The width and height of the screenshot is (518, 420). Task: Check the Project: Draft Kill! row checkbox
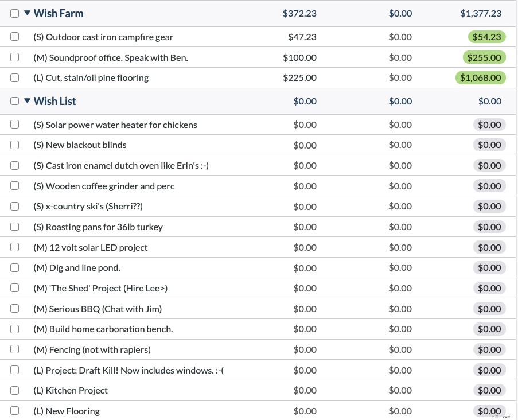(x=14, y=370)
